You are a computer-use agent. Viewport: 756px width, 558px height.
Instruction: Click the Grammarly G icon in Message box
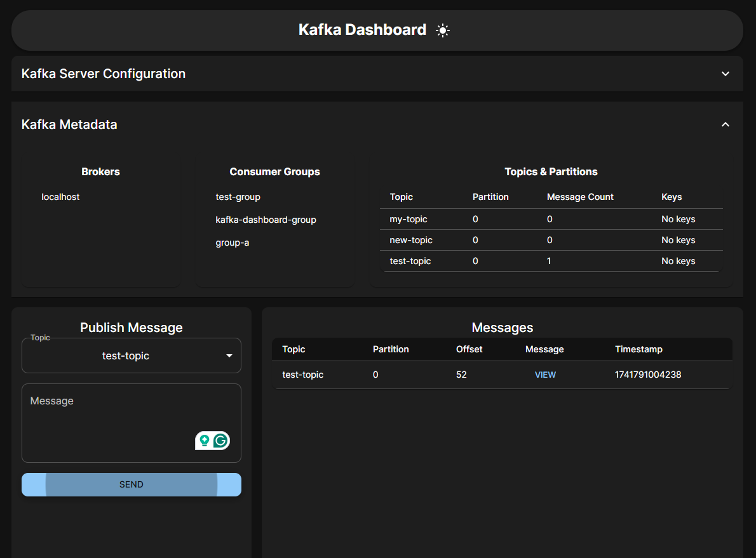tap(221, 441)
